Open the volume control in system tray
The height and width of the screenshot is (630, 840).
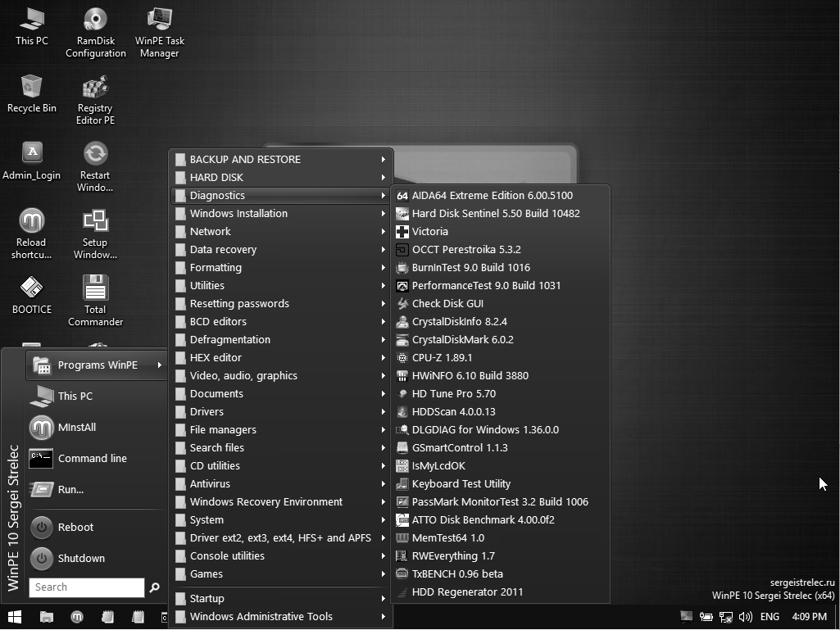click(744, 617)
